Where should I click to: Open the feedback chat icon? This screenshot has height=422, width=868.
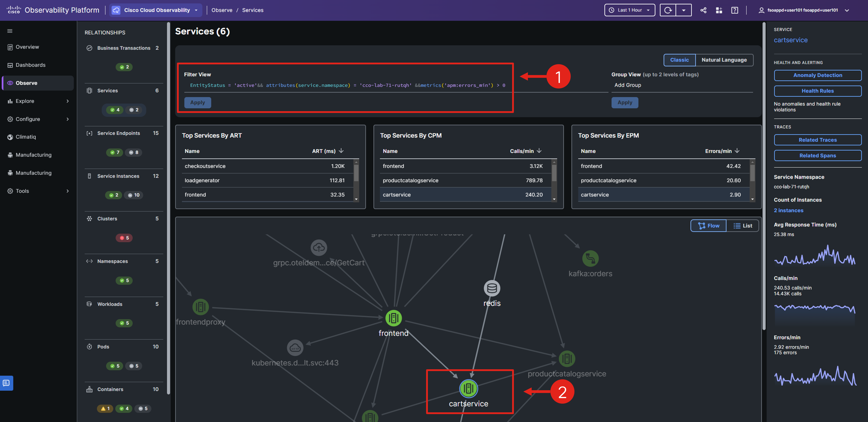6,383
